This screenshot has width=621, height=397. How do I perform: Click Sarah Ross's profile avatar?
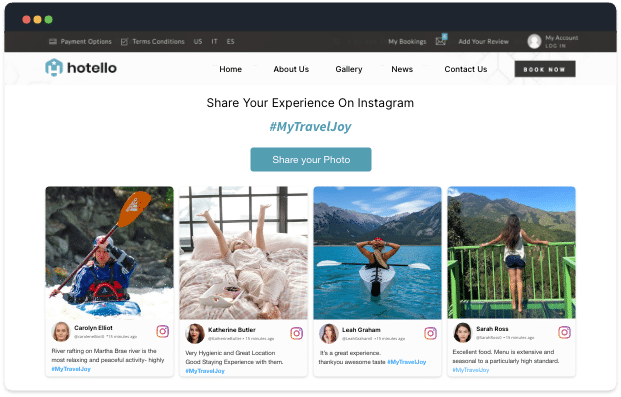(x=463, y=332)
